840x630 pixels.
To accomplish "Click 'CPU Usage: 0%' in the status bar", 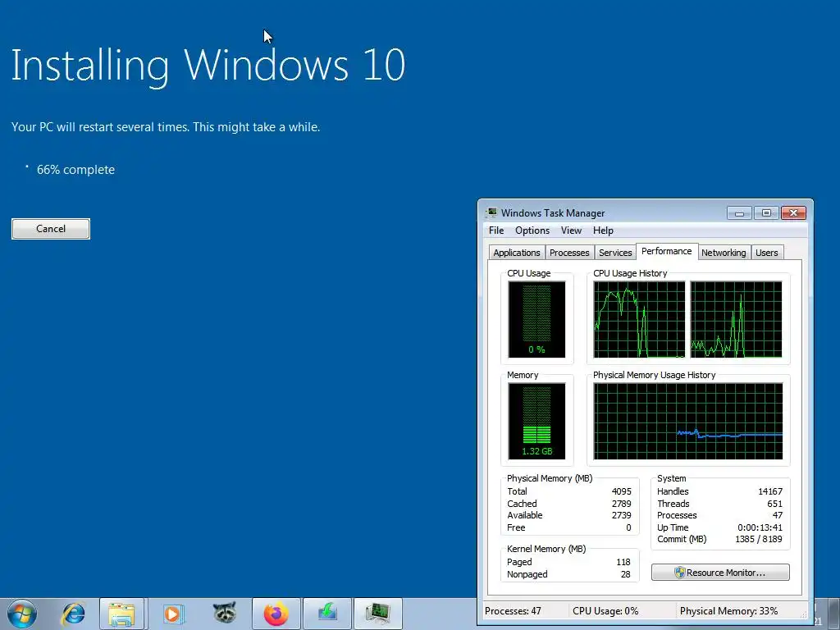I will click(605, 610).
